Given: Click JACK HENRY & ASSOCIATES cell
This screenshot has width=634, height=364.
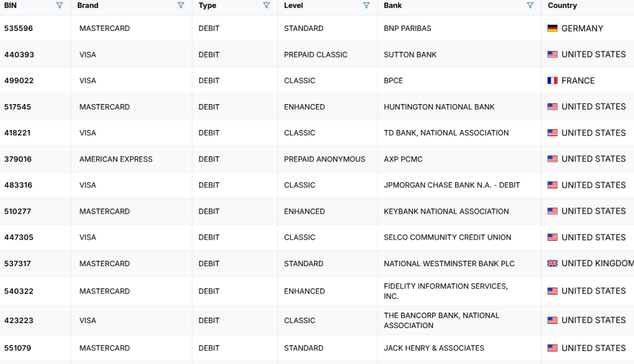Looking at the screenshot, I should point(434,348).
